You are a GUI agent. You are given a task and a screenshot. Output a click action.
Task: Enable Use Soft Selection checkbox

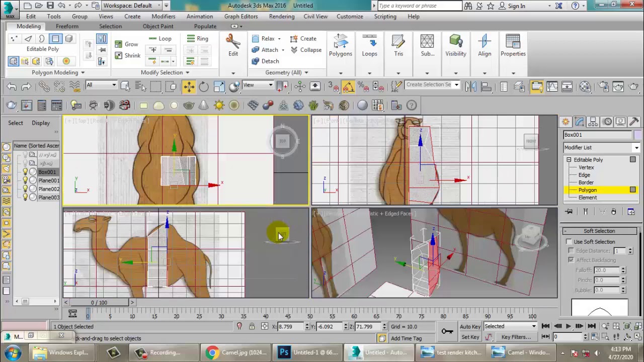[569, 242]
